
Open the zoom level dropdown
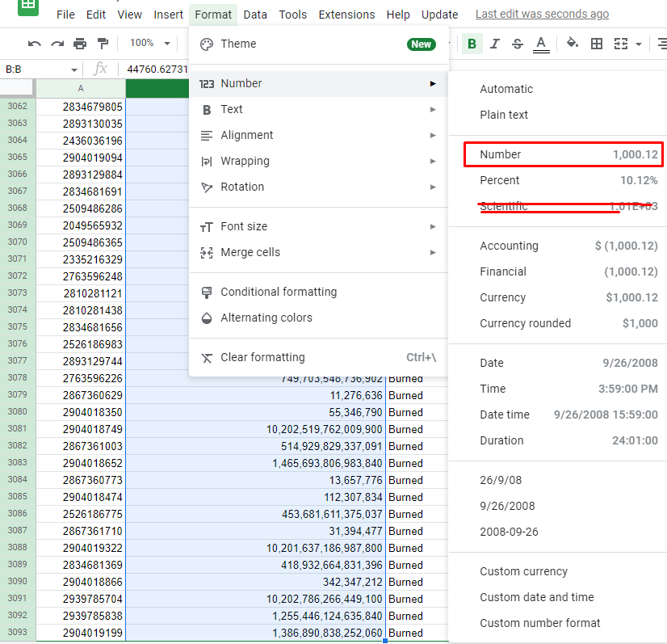149,44
